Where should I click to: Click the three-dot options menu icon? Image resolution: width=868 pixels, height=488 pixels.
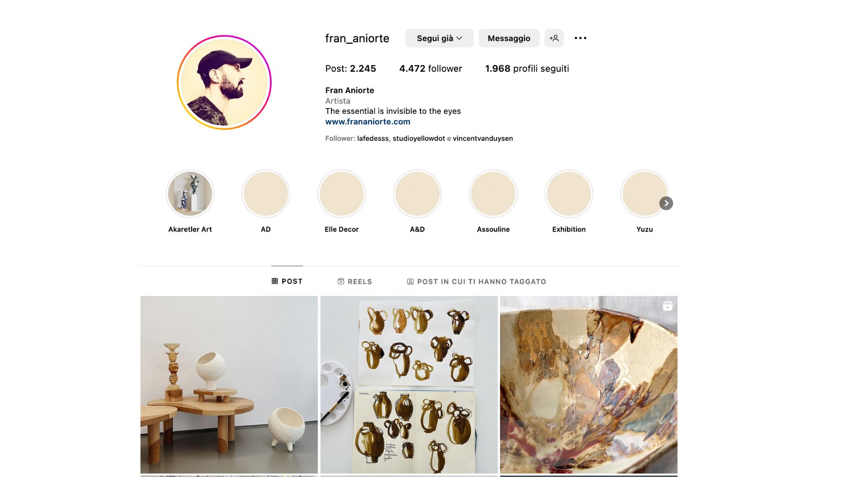(x=579, y=38)
